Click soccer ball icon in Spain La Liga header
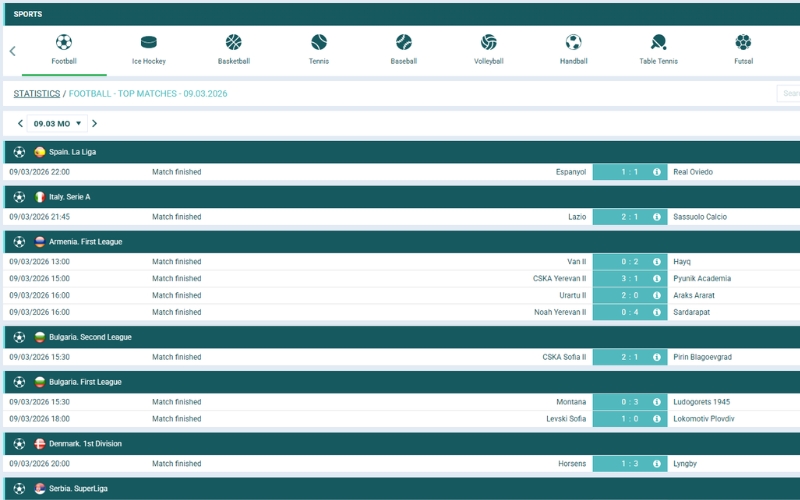 [x=19, y=152]
